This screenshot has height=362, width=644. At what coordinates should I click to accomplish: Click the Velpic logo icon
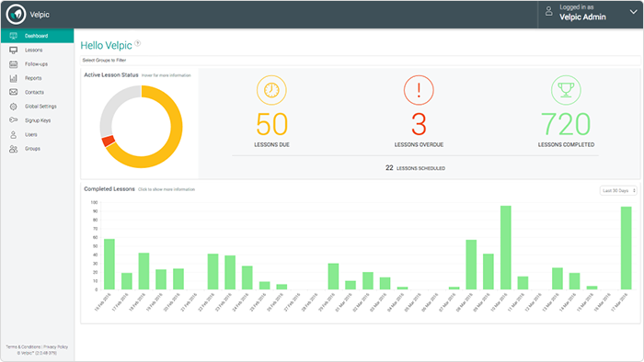pos(16,15)
